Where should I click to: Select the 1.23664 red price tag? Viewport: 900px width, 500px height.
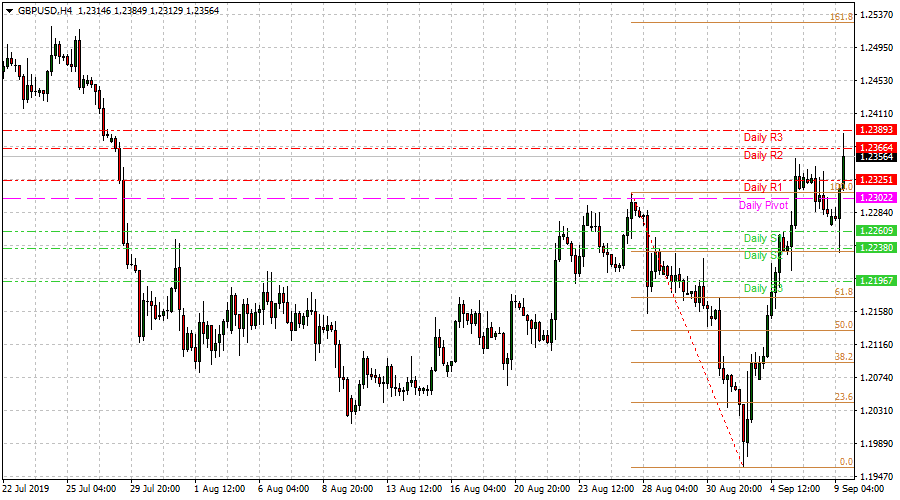pos(875,148)
